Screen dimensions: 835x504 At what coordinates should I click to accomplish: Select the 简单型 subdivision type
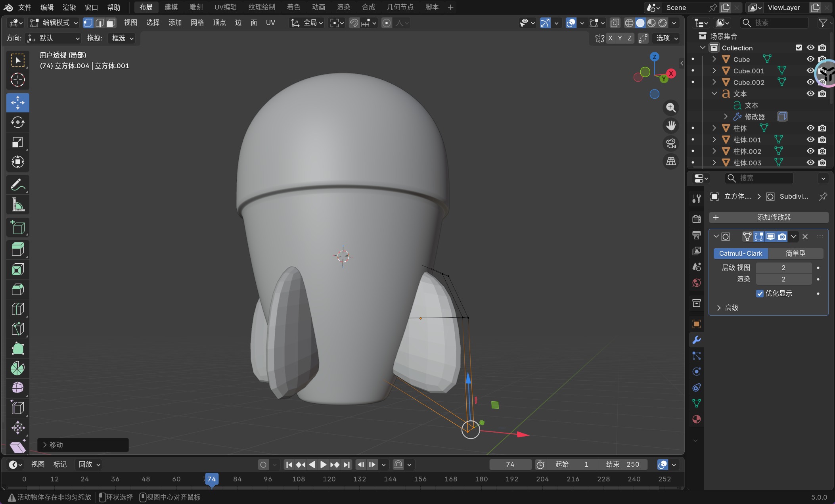[795, 253]
